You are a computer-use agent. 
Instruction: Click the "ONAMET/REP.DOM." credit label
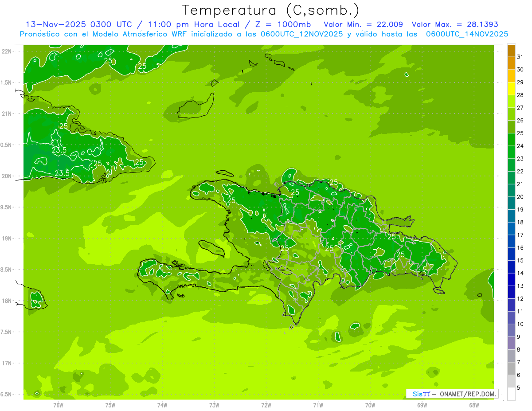click(468, 394)
